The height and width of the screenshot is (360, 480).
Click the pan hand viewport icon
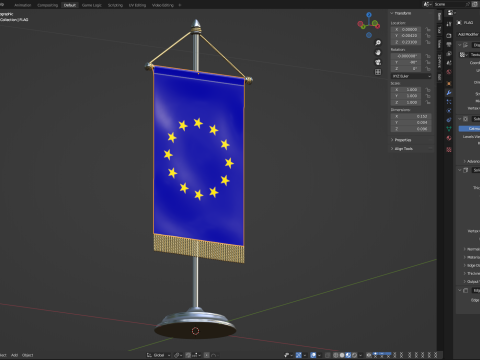click(x=378, y=52)
